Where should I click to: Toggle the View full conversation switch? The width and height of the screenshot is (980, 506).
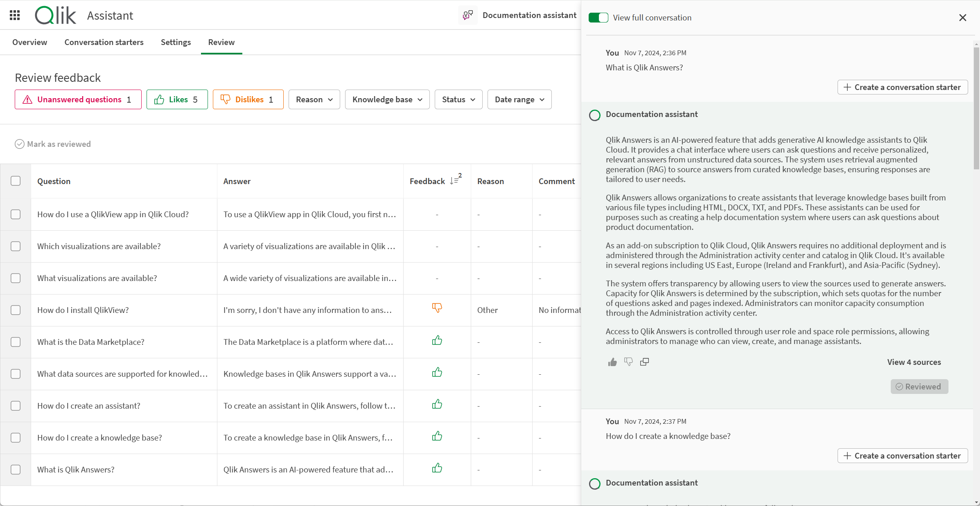597,18
